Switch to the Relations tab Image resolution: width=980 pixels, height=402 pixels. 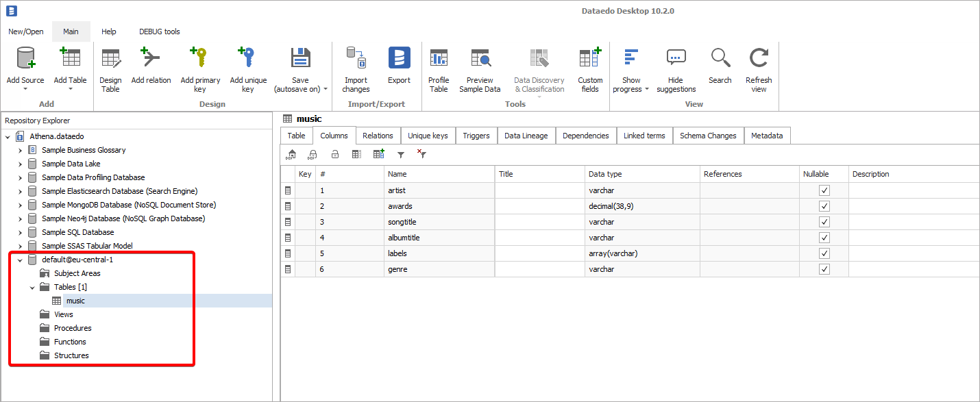(378, 135)
